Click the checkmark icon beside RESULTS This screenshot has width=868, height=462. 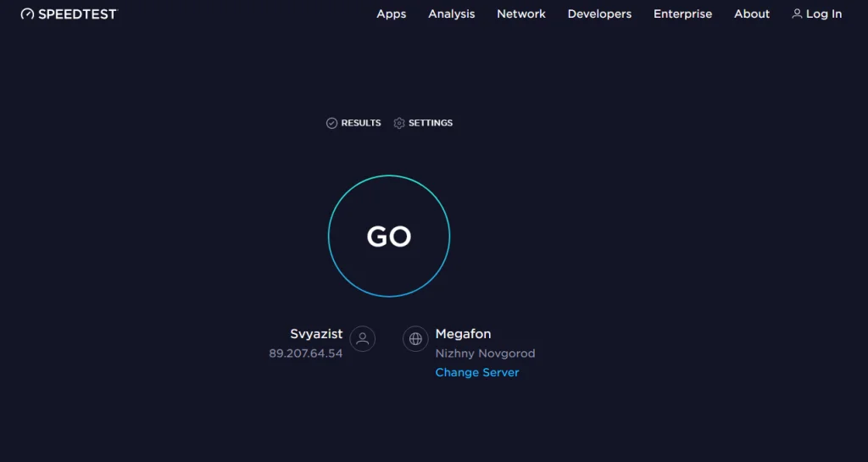click(331, 123)
